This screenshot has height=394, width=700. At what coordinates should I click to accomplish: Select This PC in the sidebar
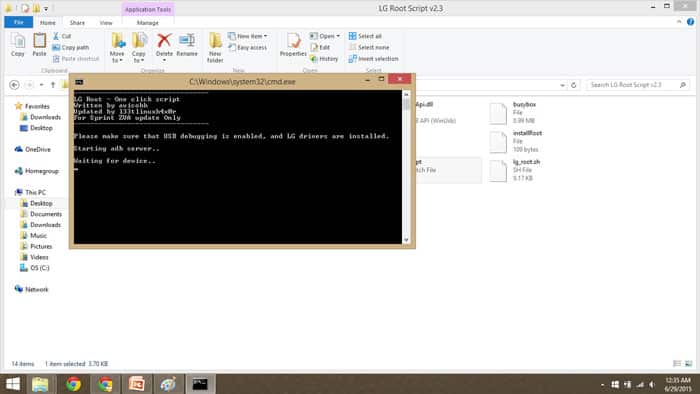point(30,192)
